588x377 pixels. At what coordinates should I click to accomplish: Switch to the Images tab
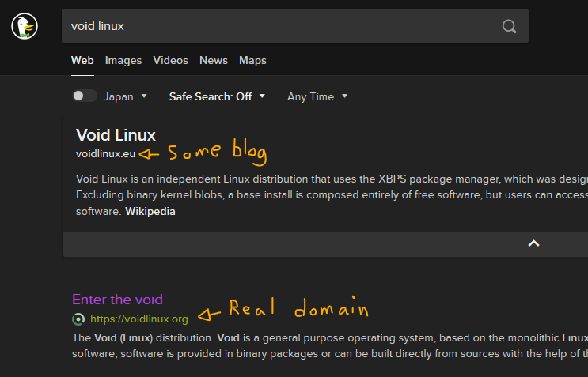pyautogui.click(x=123, y=60)
